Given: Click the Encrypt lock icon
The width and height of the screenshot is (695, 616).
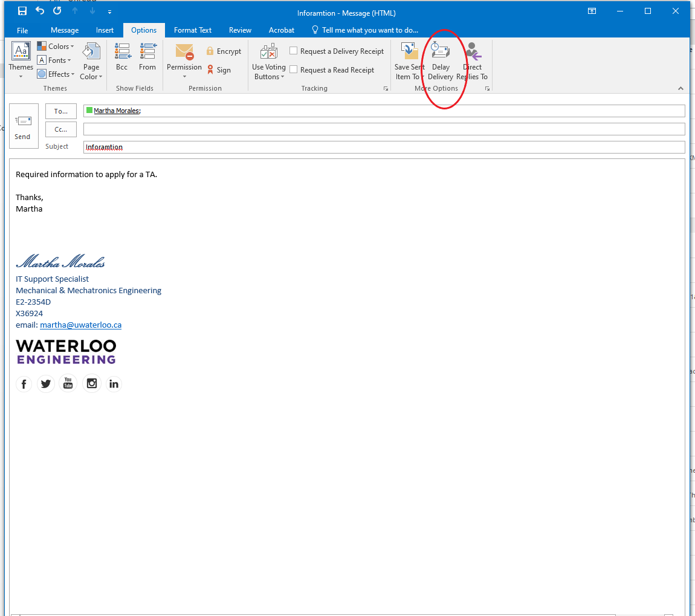Looking at the screenshot, I should 210,51.
